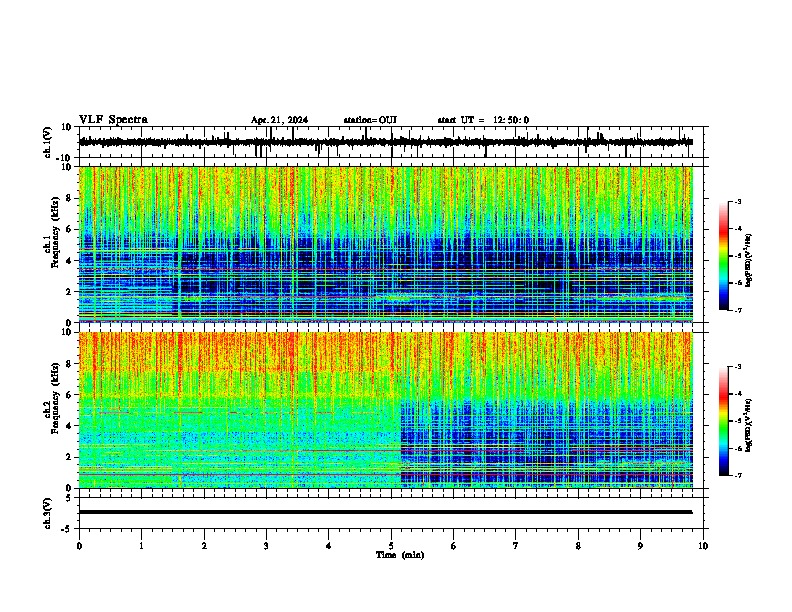Image resolution: width=792 pixels, height=612 pixels.
Task: Click the ch.3 flat black trace
Action: pos(386,512)
